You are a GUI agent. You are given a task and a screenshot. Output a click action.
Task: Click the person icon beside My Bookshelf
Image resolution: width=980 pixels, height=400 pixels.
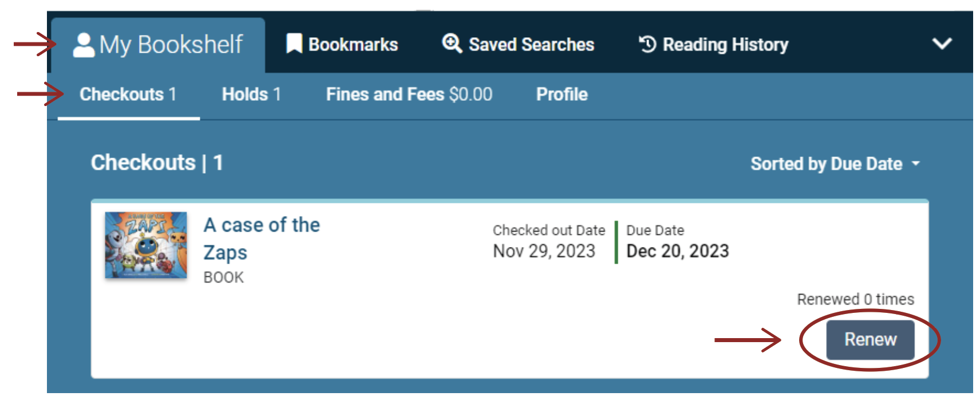[x=84, y=45]
